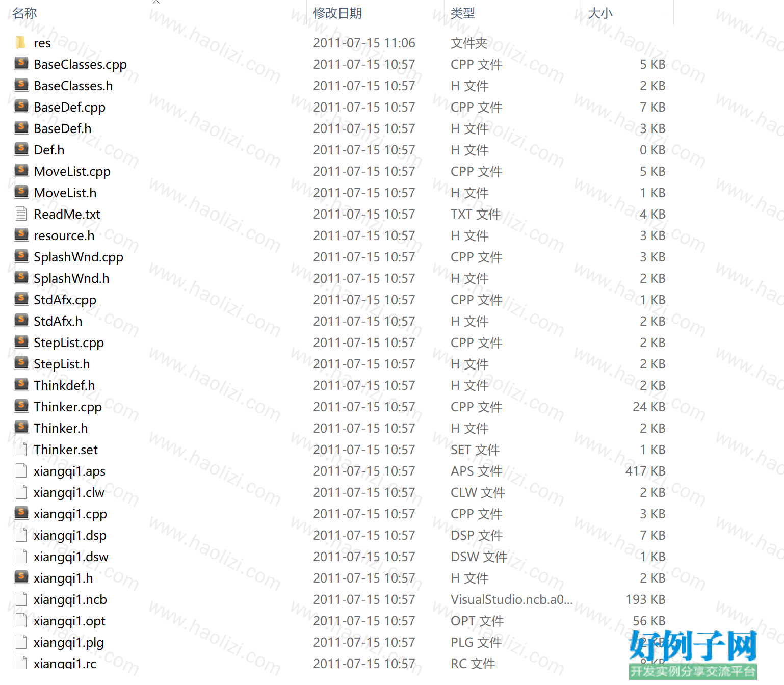784x685 pixels.
Task: Select the xiangqi1.dsw blank file icon
Action: (21, 556)
